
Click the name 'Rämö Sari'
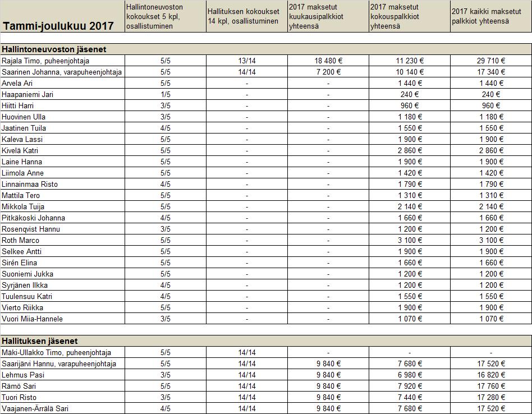(19, 386)
